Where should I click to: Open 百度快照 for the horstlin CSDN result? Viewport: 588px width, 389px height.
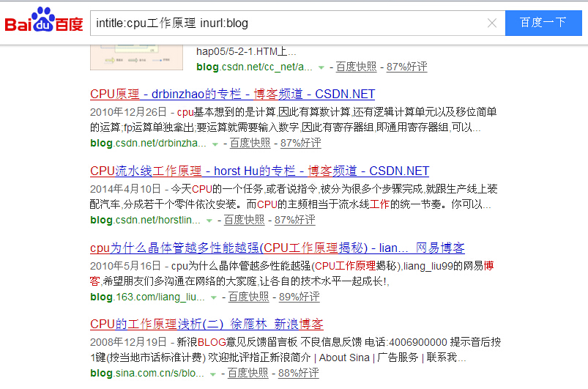click(244, 220)
